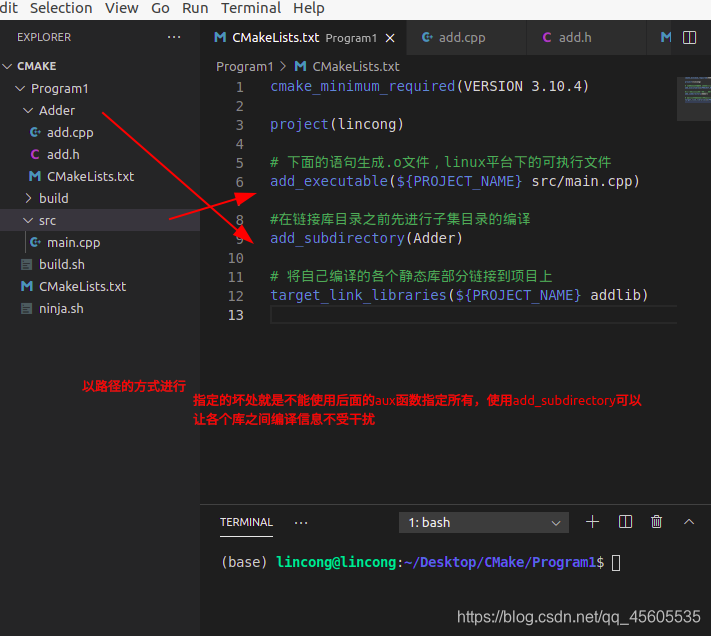The width and height of the screenshot is (711, 636).
Task: Open the View menu
Action: point(122,8)
